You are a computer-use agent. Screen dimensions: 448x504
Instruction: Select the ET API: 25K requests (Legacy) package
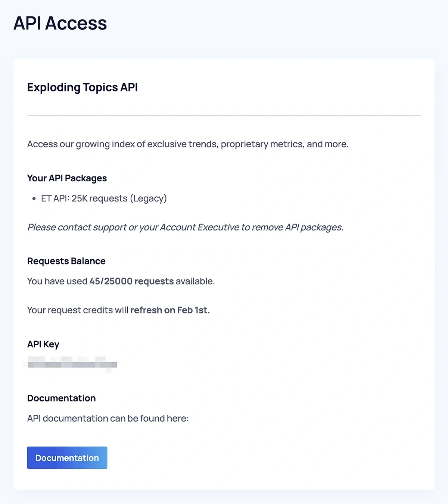pos(105,198)
